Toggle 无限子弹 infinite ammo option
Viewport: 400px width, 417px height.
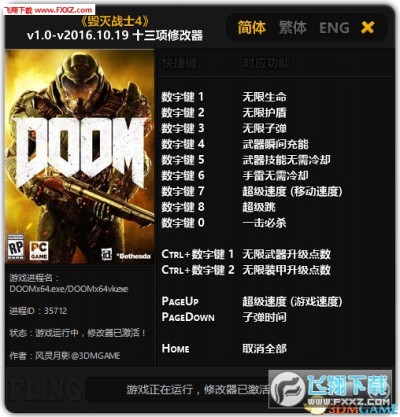tap(264, 128)
